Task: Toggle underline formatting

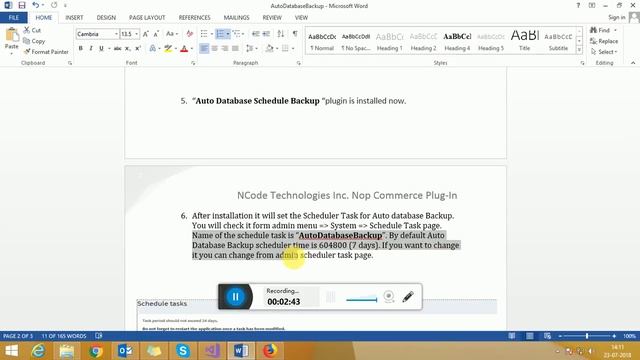Action: click(x=101, y=49)
